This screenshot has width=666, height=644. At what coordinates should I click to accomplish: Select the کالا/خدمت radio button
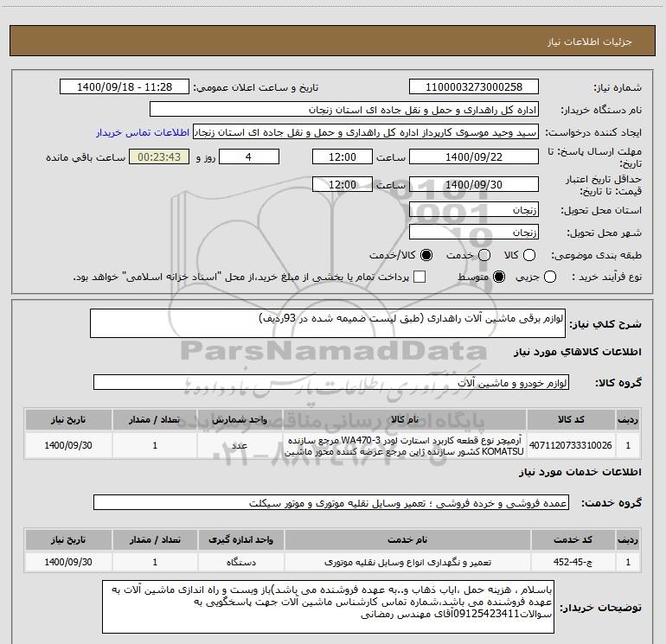[x=426, y=255]
